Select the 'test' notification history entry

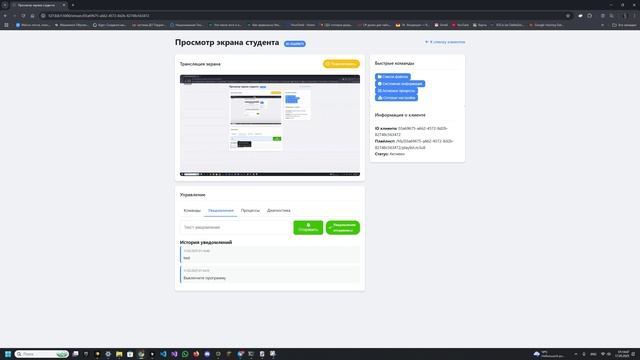(x=270, y=254)
